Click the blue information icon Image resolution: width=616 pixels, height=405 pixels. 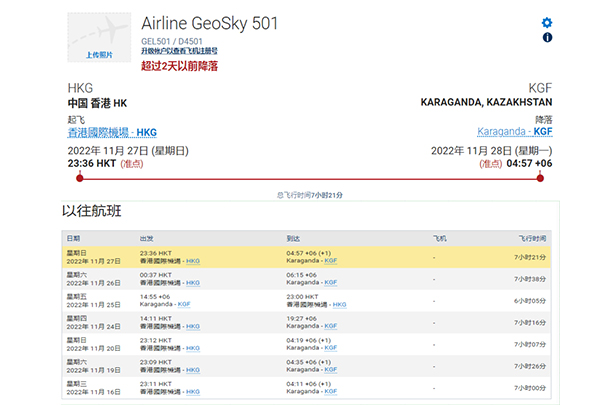click(x=547, y=37)
